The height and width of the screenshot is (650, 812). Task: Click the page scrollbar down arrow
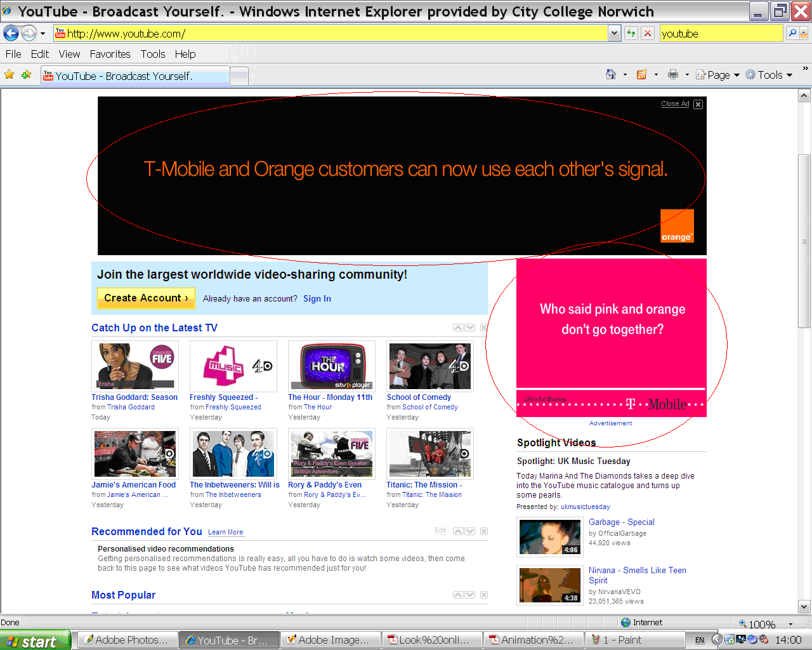click(804, 607)
